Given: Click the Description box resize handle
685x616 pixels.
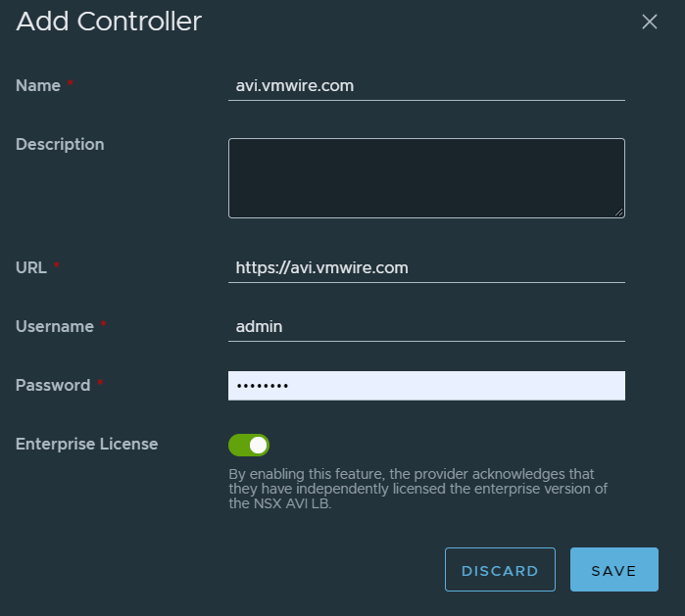Looking at the screenshot, I should (x=619, y=212).
